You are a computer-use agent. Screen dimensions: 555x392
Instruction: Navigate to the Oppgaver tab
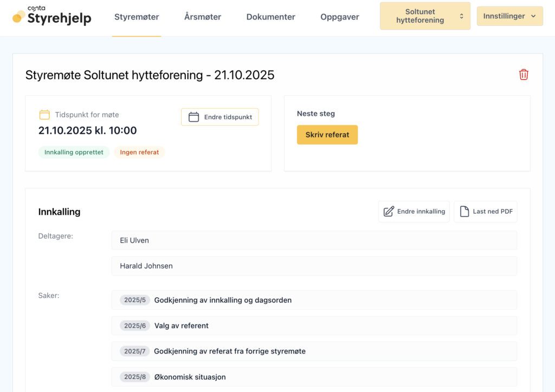point(340,17)
